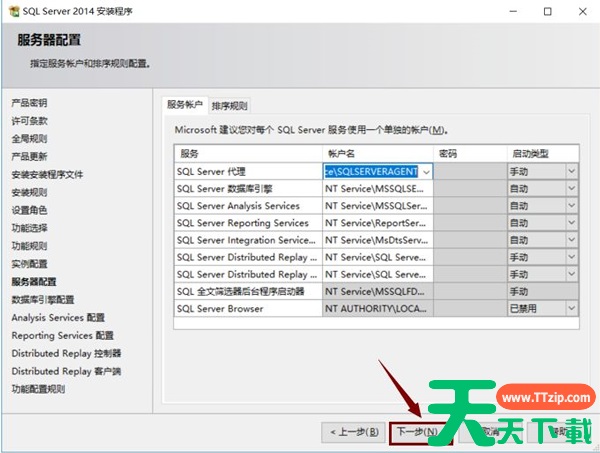
Task: Click 许可条款 step in the sidebar
Action: point(29,121)
